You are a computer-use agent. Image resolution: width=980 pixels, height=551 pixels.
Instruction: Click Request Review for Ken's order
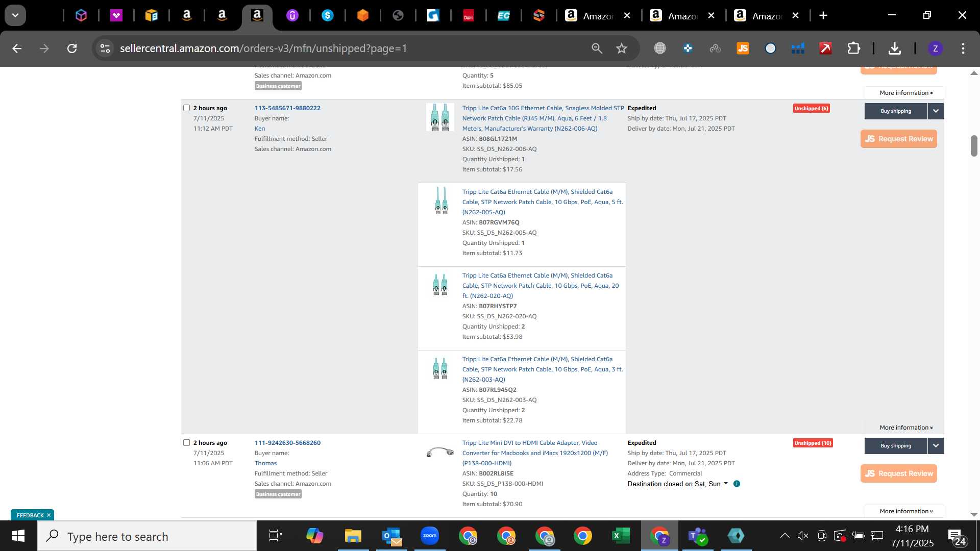point(899,139)
